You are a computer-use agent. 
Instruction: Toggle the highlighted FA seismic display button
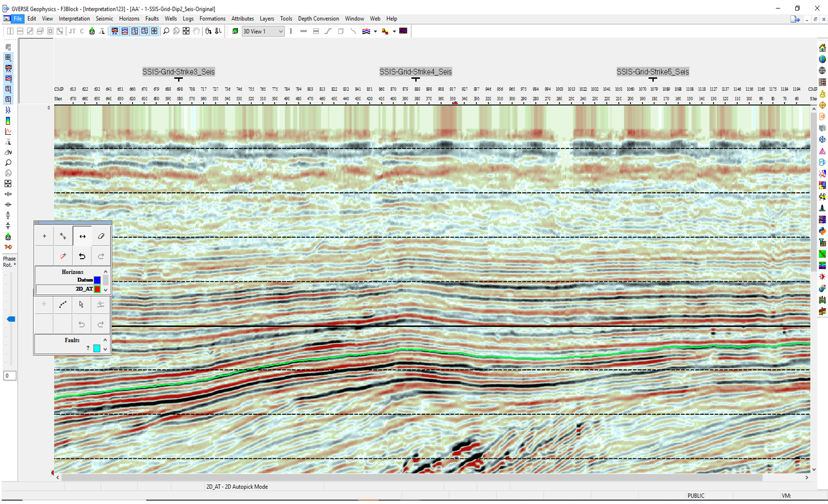(114, 31)
